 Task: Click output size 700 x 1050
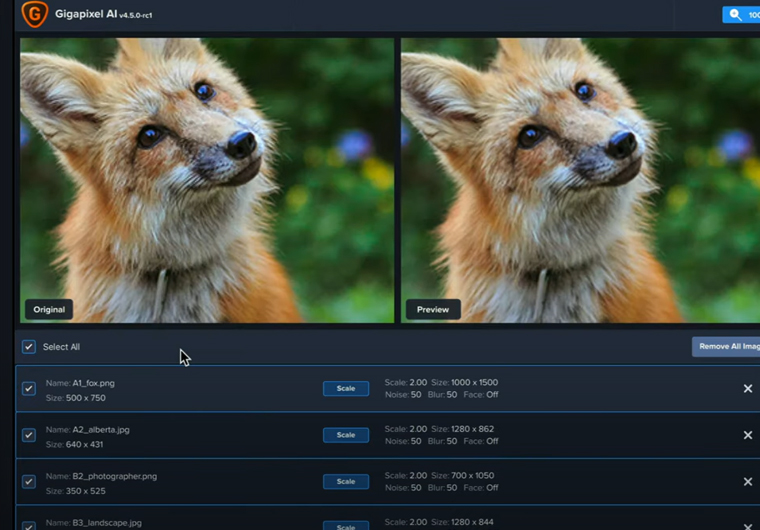click(x=473, y=475)
